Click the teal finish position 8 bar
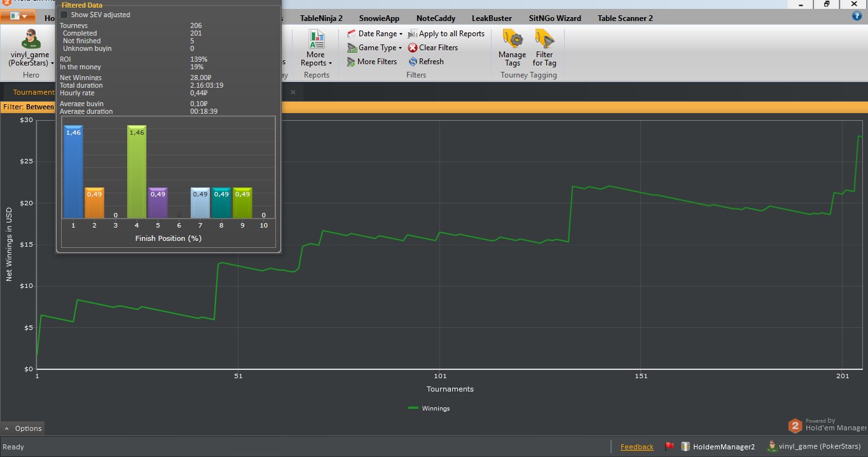Image resolution: width=868 pixels, height=457 pixels. (x=221, y=203)
